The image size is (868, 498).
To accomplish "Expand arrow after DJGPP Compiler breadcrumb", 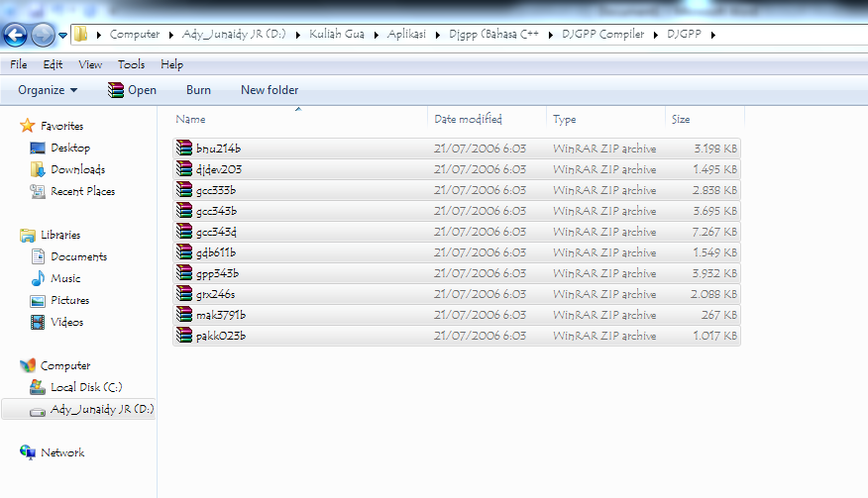I will pos(655,35).
